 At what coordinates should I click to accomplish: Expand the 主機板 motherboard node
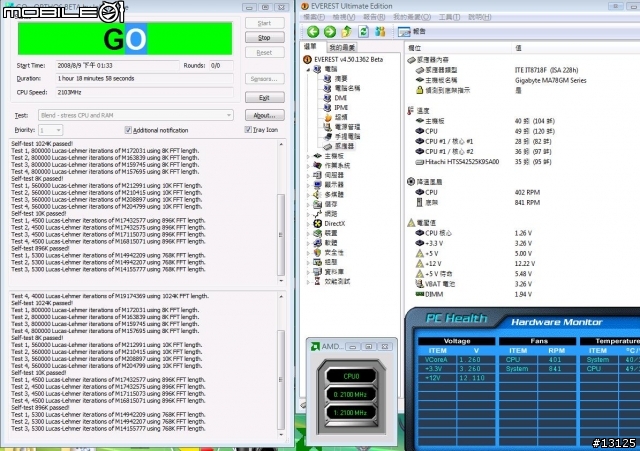(309, 156)
